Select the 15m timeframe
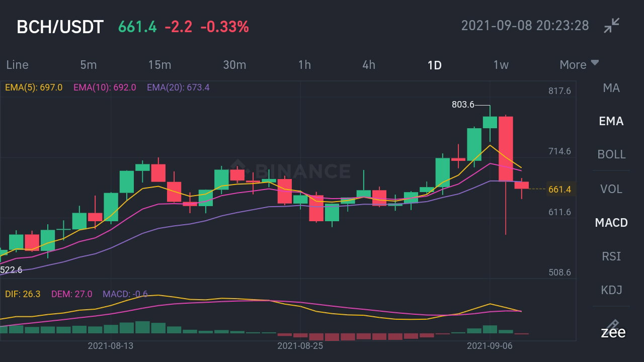644x362 pixels. (159, 64)
